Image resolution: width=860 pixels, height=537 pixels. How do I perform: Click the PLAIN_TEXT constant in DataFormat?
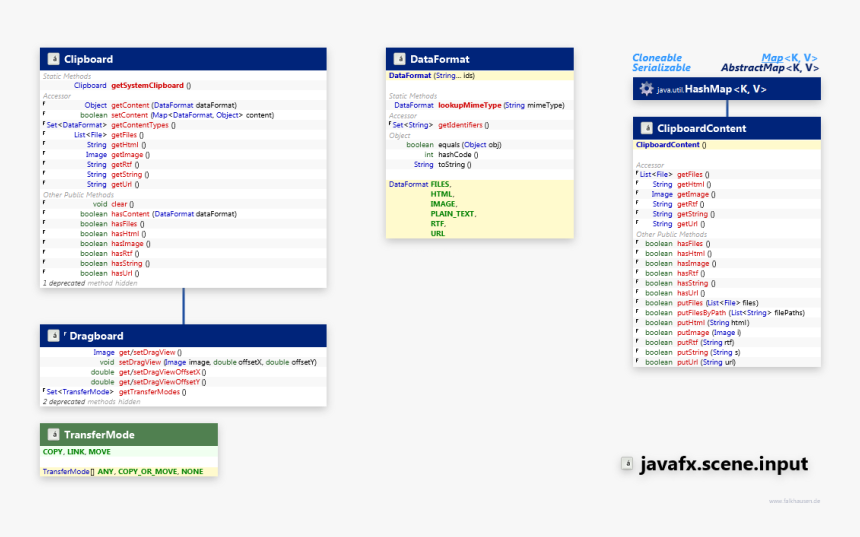coord(453,214)
